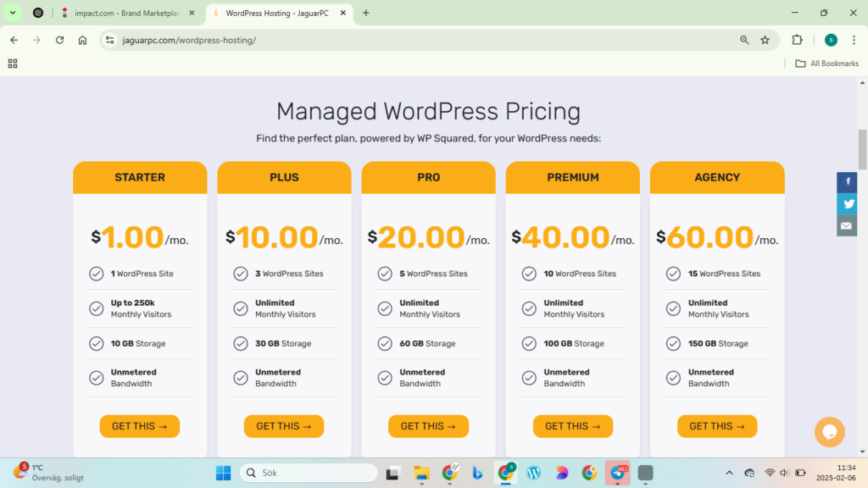Open the Chrome profile avatar
The height and width of the screenshot is (488, 868).
point(831,40)
